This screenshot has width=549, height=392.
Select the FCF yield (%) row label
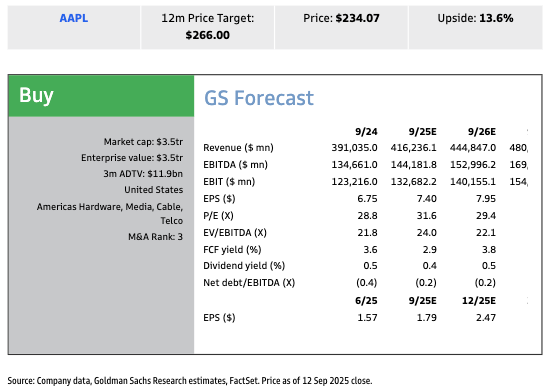click(232, 250)
